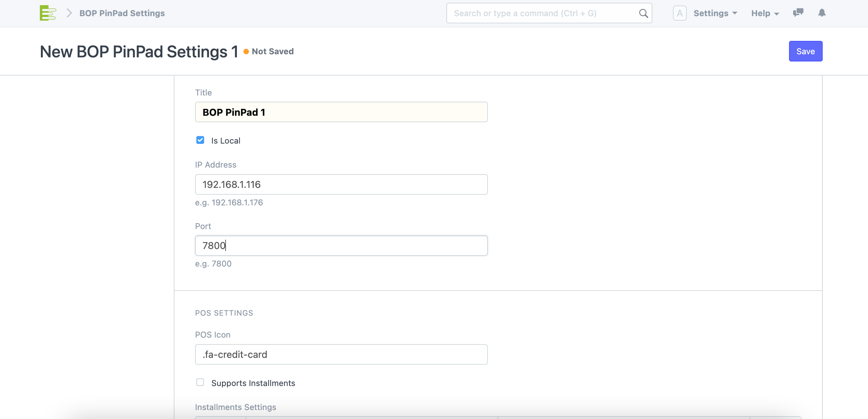Uncheck the Is Local checkbox

(200, 140)
